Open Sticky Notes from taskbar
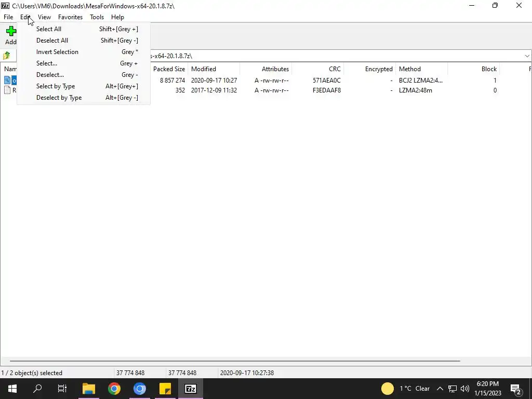532x399 pixels. (165, 389)
